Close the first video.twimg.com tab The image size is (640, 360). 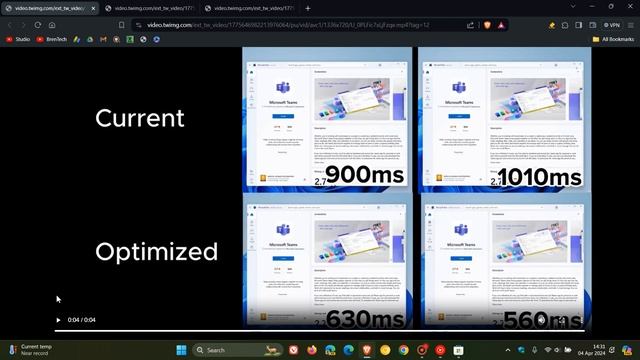pyautogui.click(x=93, y=8)
